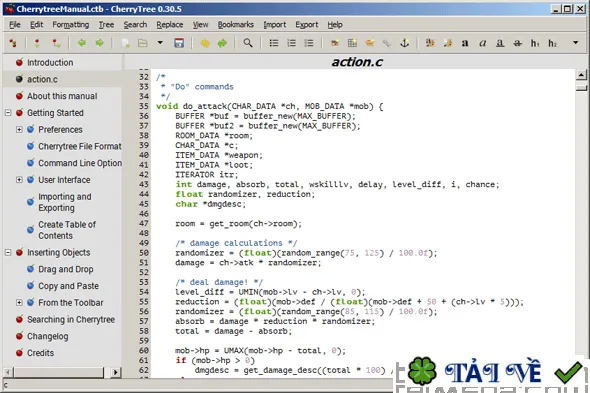Toggle strikethrough formatting
590x393 pixels.
[x=518, y=43]
